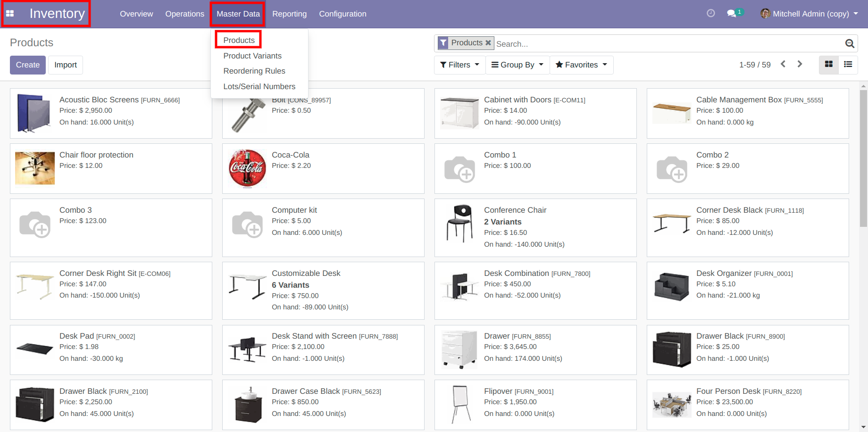868x432 pixels.
Task: Open the apps grid home menu
Action: (10, 14)
